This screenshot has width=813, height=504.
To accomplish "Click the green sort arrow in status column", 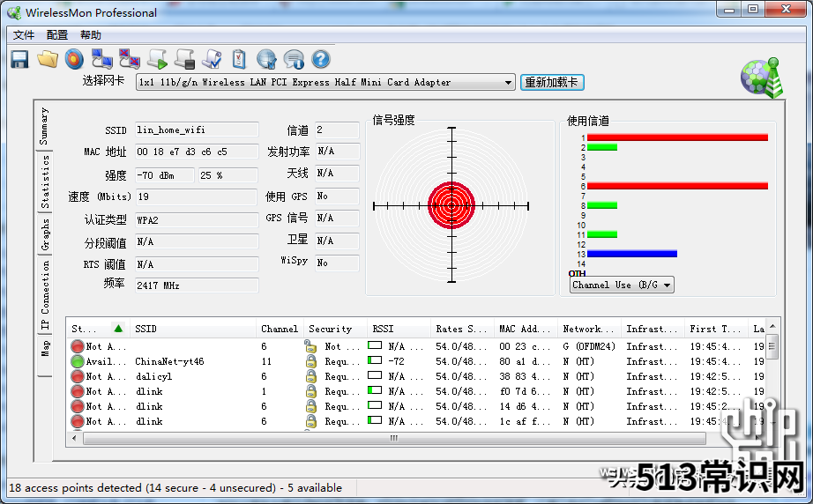I will 118,329.
